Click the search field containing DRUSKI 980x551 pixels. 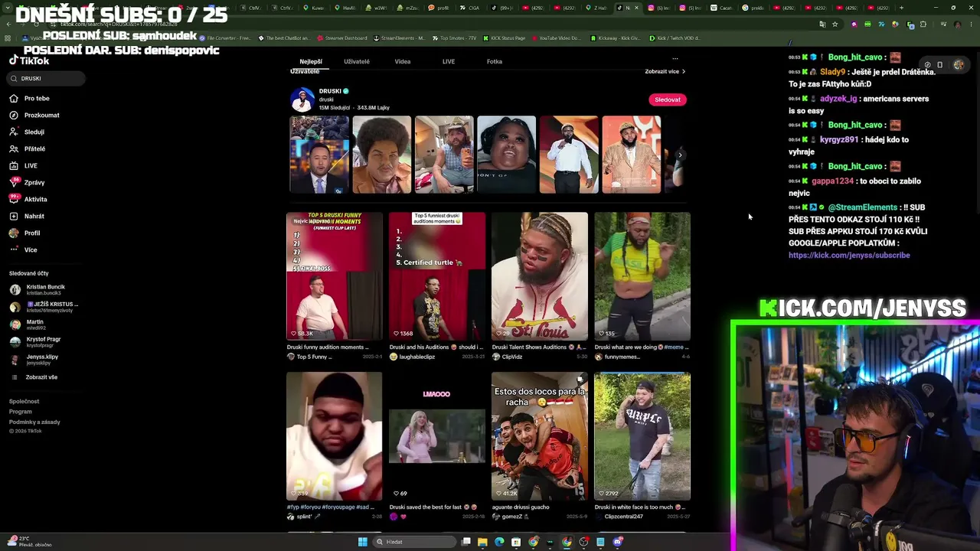pos(47,78)
